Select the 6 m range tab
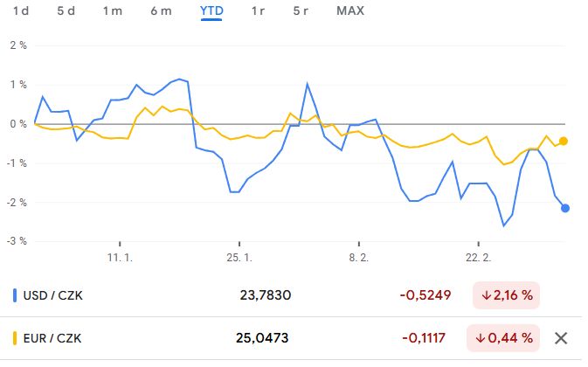 point(162,10)
